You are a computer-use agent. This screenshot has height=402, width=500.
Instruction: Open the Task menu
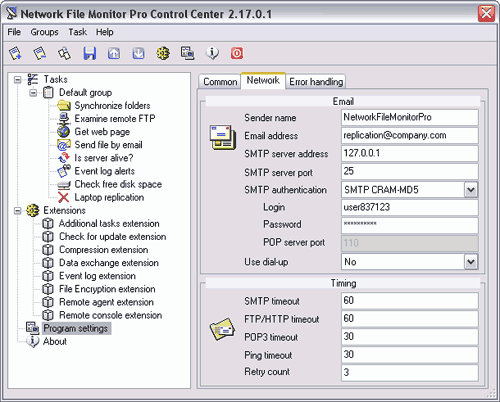click(78, 32)
